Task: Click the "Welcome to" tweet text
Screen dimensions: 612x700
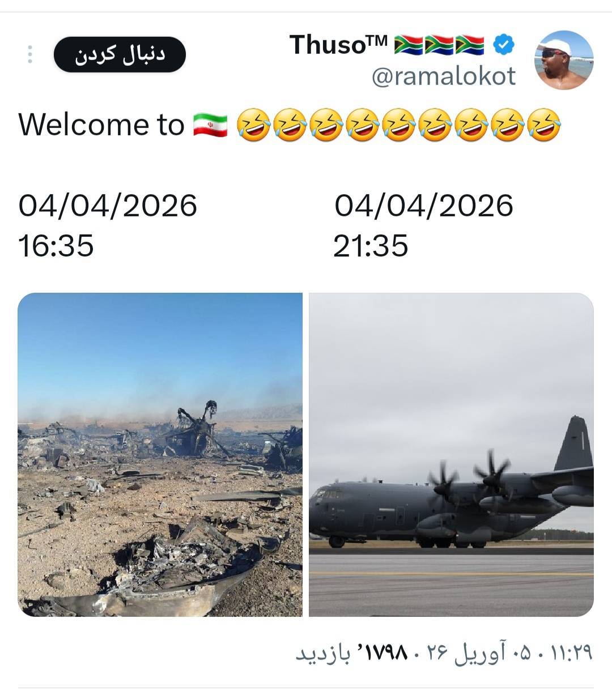Action: (101, 125)
